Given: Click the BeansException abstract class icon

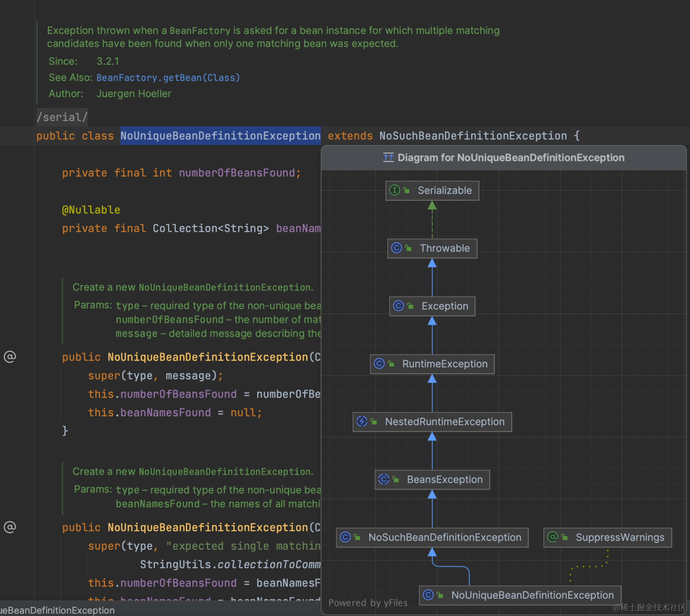Looking at the screenshot, I should [x=384, y=479].
